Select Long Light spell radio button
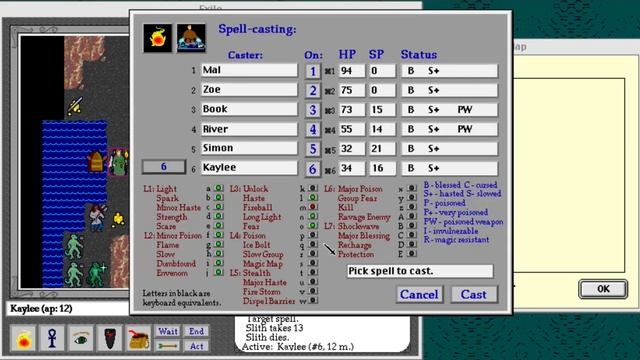This screenshot has height=360, width=640. click(313, 216)
